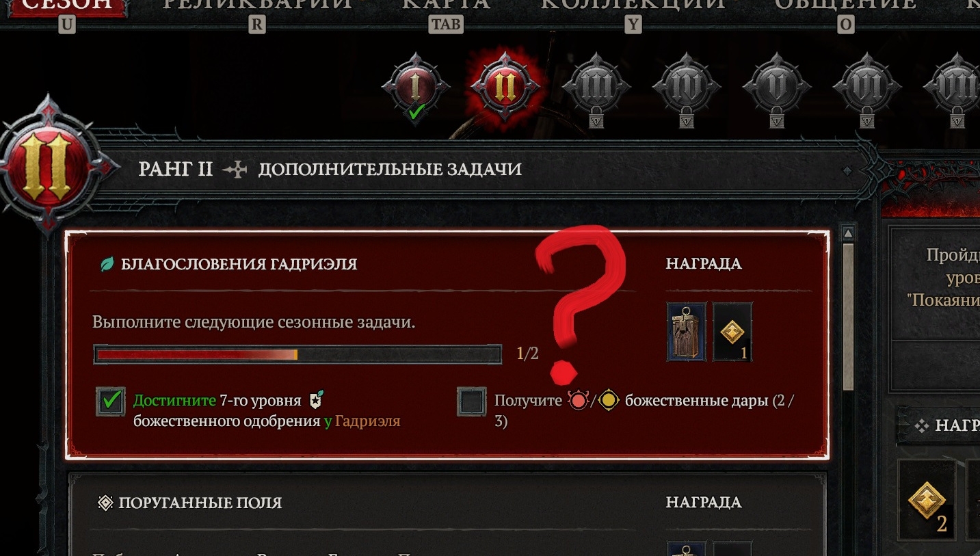
Task: Select locked Rank III medallion
Action: coord(596,87)
